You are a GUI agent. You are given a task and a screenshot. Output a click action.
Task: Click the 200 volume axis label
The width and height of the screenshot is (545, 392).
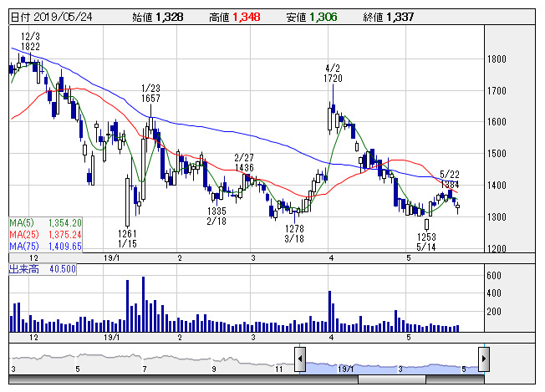(494, 312)
